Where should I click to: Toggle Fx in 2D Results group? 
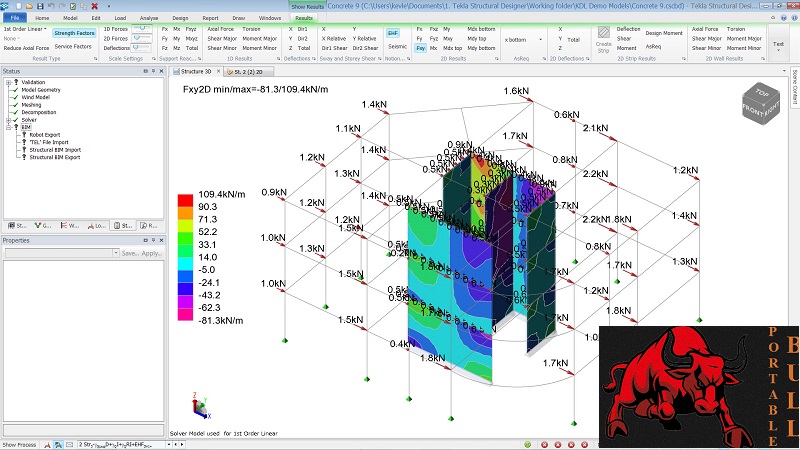coord(419,29)
